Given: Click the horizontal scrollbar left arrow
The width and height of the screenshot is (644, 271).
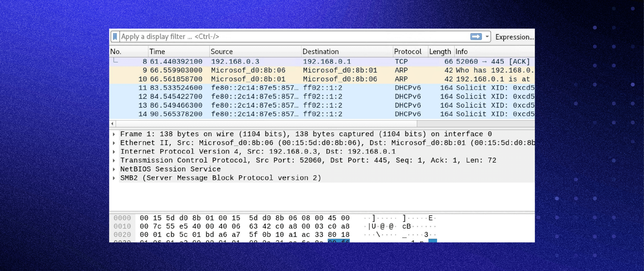Looking at the screenshot, I should click(x=112, y=124).
